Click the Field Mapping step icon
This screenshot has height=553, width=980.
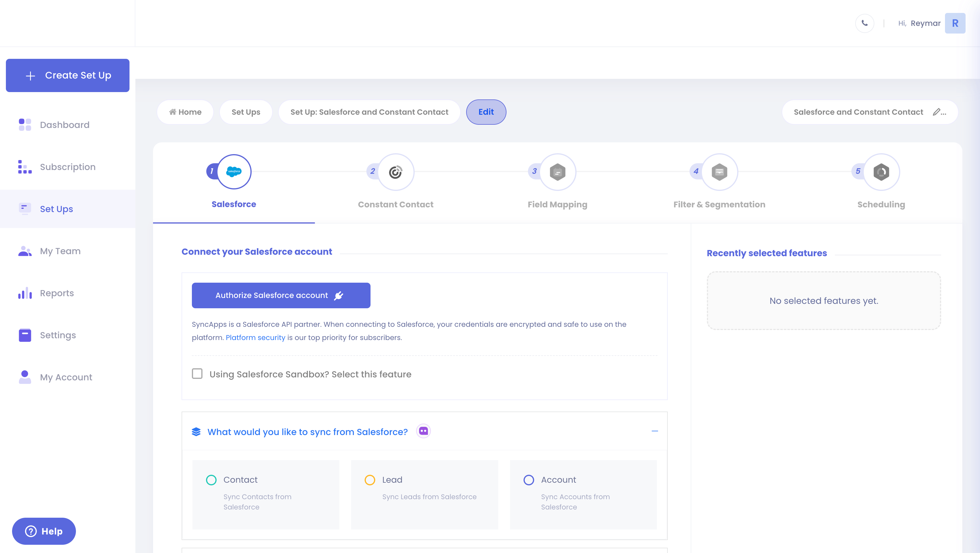pyautogui.click(x=557, y=172)
